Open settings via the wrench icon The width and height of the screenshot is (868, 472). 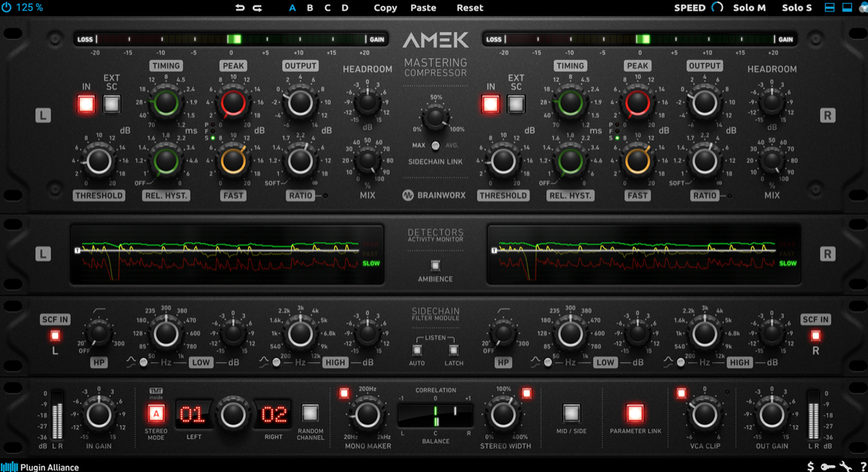[x=846, y=466]
